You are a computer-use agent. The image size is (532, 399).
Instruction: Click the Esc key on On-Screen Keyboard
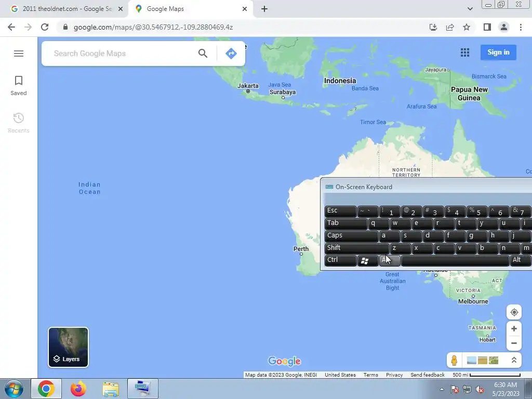pyautogui.click(x=341, y=211)
